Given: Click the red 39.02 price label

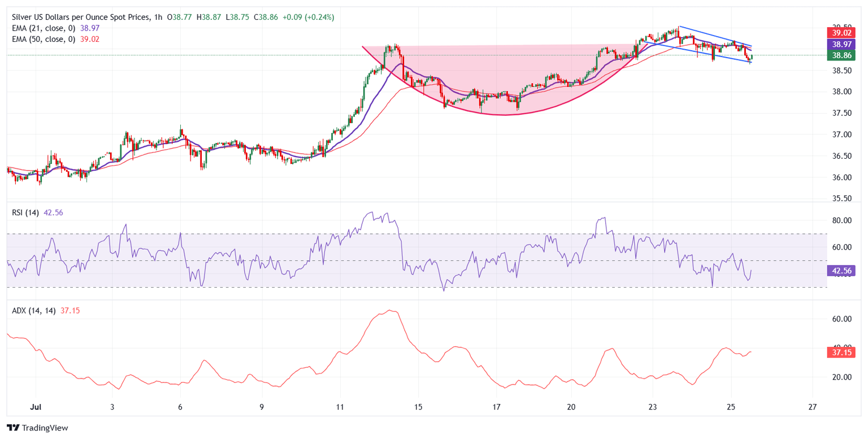Looking at the screenshot, I should pos(842,33).
